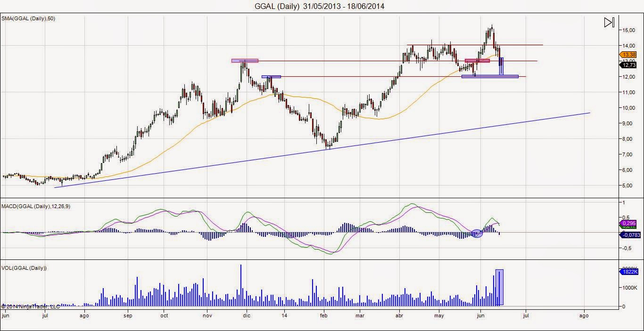This screenshot has width=644, height=331.
Task: Select the black 12,73 last price marker
Action: click(629, 65)
